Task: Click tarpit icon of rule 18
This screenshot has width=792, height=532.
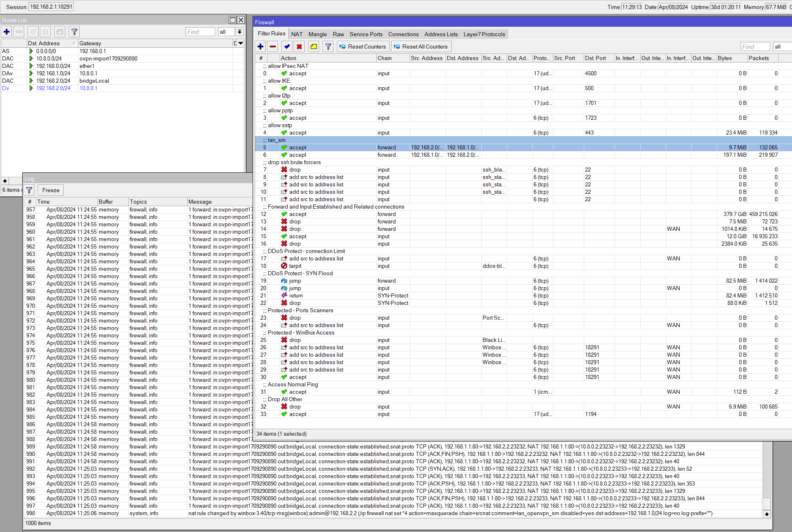Action: pos(284,266)
